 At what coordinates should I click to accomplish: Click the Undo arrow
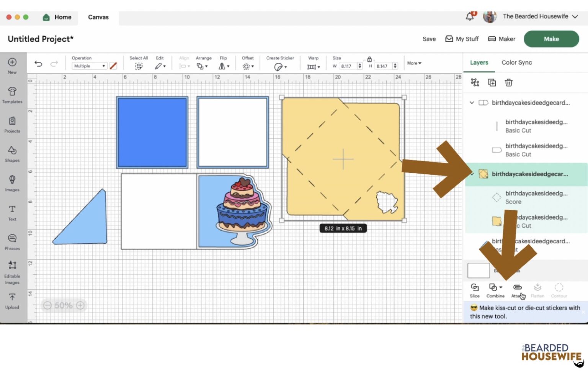[38, 64]
